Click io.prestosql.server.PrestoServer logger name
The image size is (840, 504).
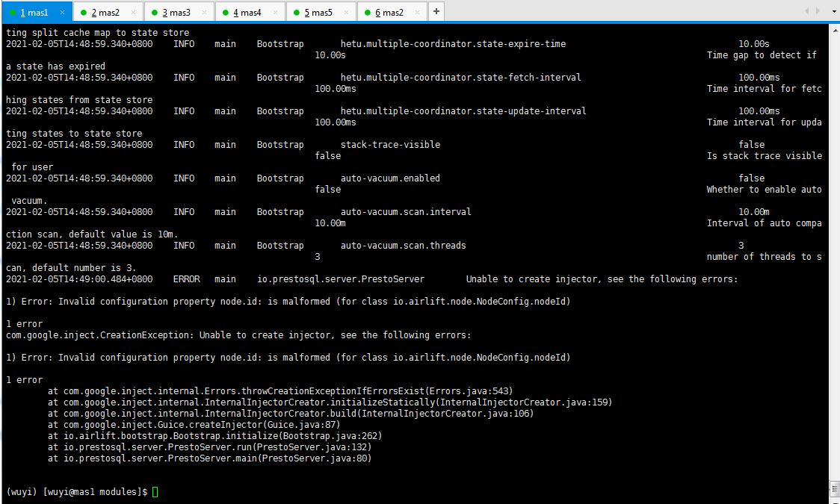pos(341,279)
